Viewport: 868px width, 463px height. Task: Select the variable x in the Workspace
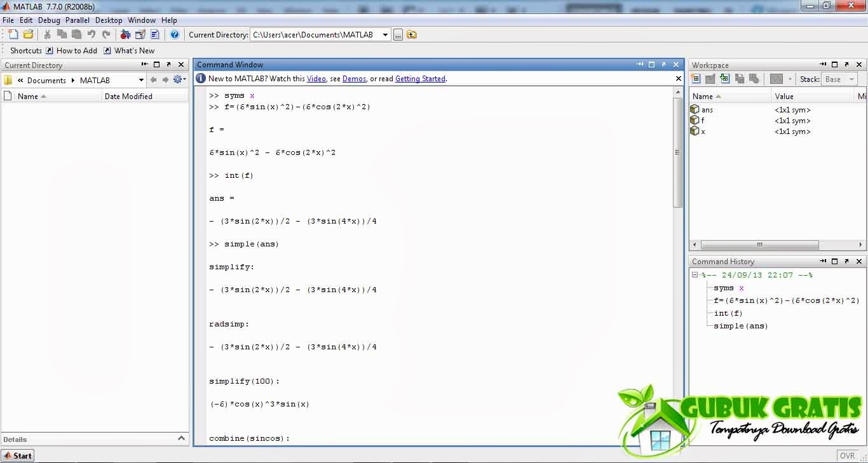(707, 131)
